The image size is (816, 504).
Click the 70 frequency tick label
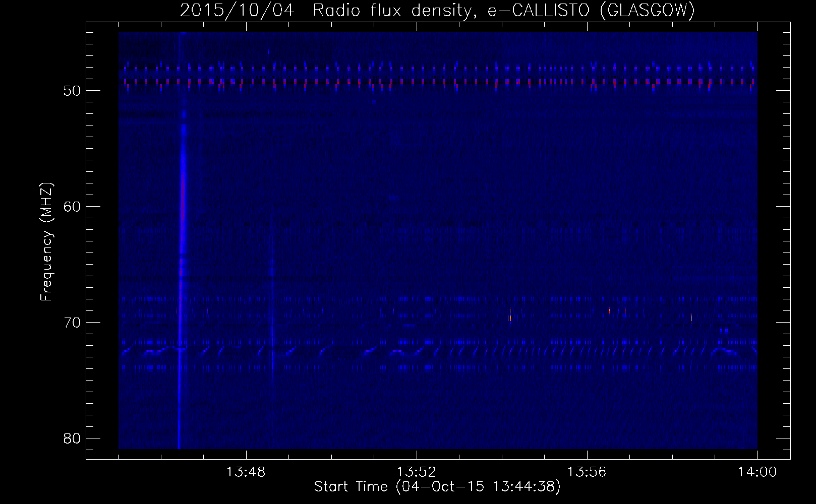[73, 323]
